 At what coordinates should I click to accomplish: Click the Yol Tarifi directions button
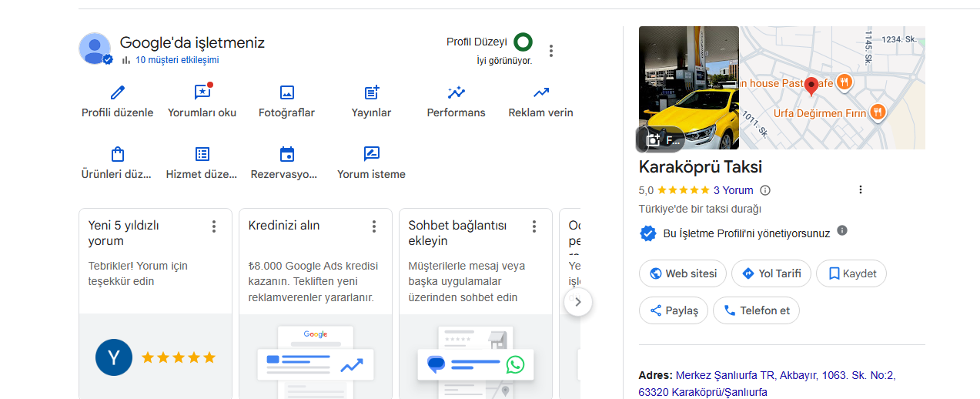tap(771, 273)
